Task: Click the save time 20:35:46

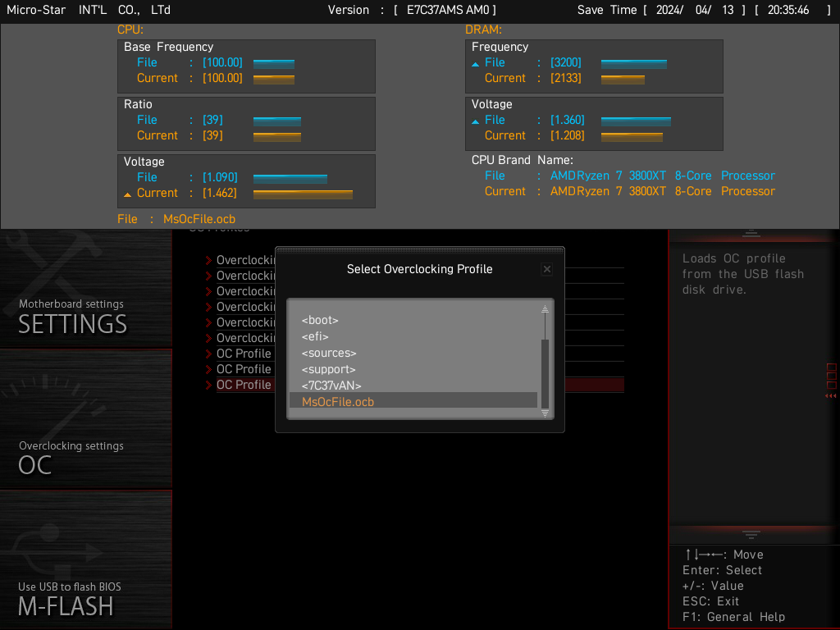Action: coord(788,10)
